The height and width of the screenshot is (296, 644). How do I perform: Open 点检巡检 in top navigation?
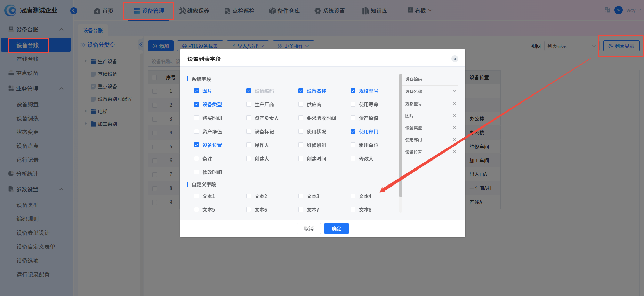[x=239, y=11]
